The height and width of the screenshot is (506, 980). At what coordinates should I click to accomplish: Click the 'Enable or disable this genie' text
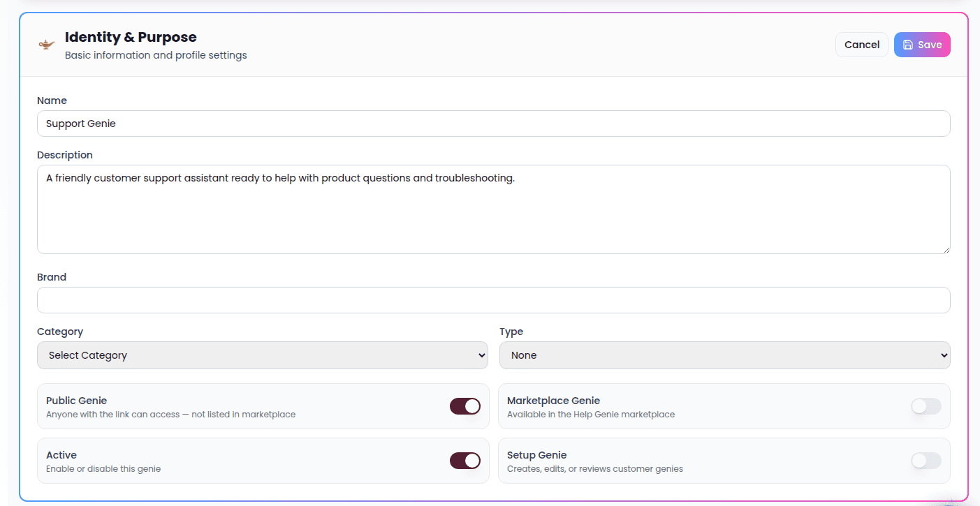pyautogui.click(x=103, y=469)
